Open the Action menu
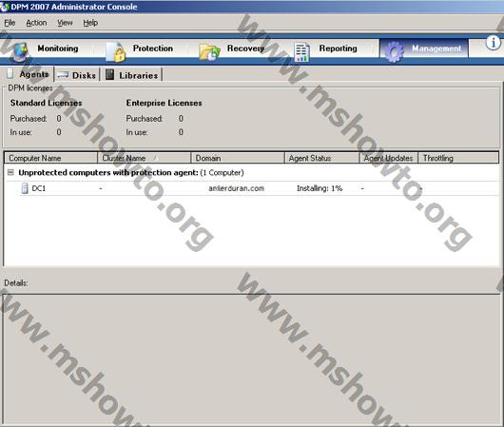This screenshot has height=427, width=504. coord(36,23)
